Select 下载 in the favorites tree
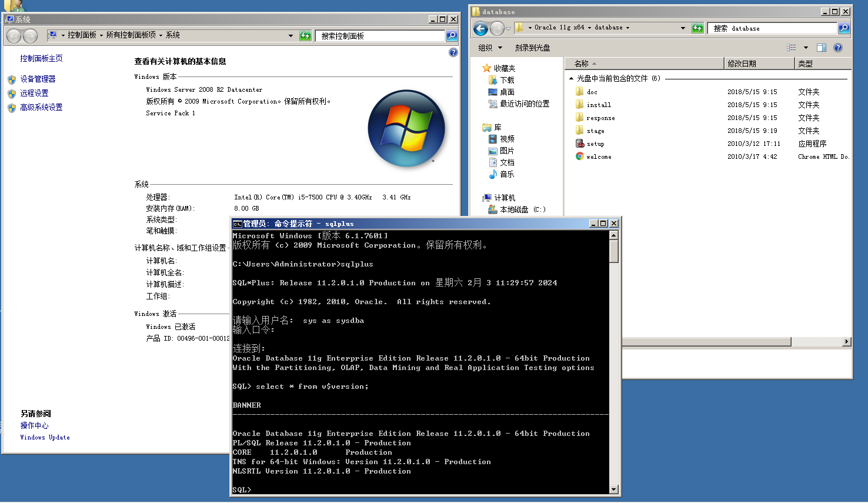This screenshot has height=503, width=868. point(507,80)
